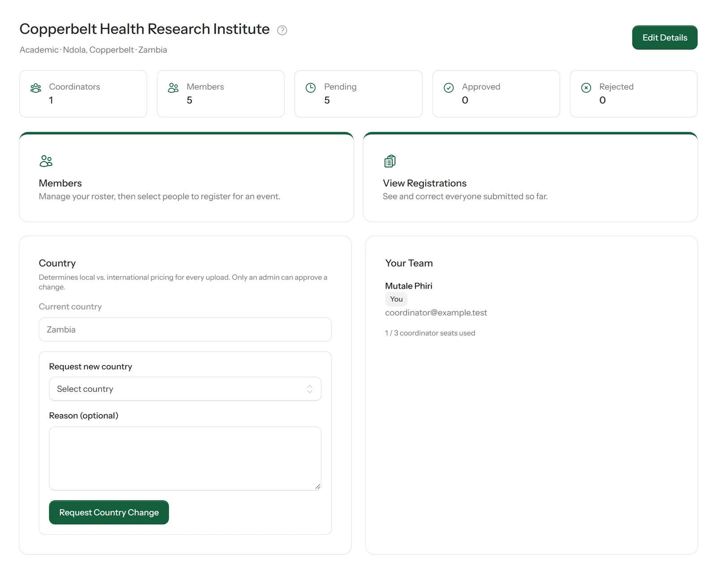
Task: Click the Members stat people icon
Action: pyautogui.click(x=173, y=88)
